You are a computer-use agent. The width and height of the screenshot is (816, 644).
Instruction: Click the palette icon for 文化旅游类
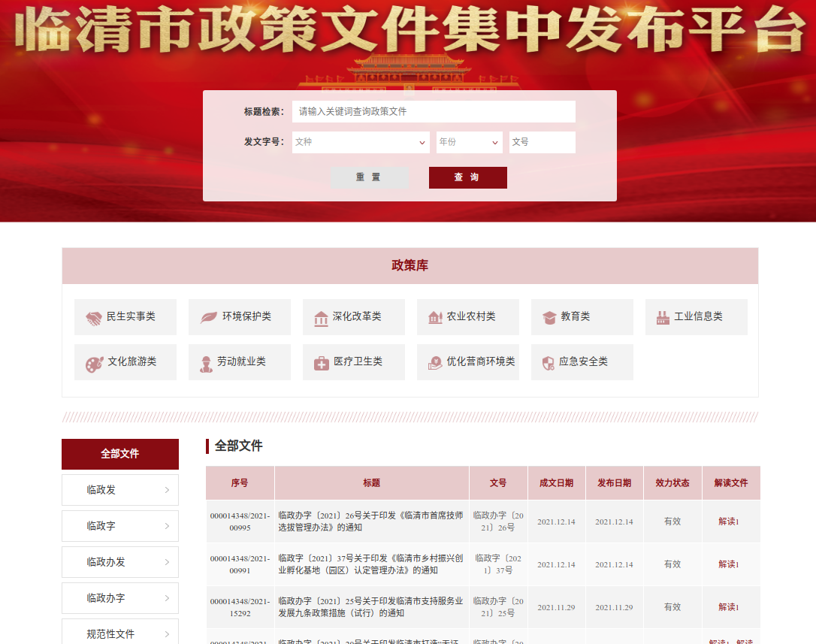click(x=94, y=364)
